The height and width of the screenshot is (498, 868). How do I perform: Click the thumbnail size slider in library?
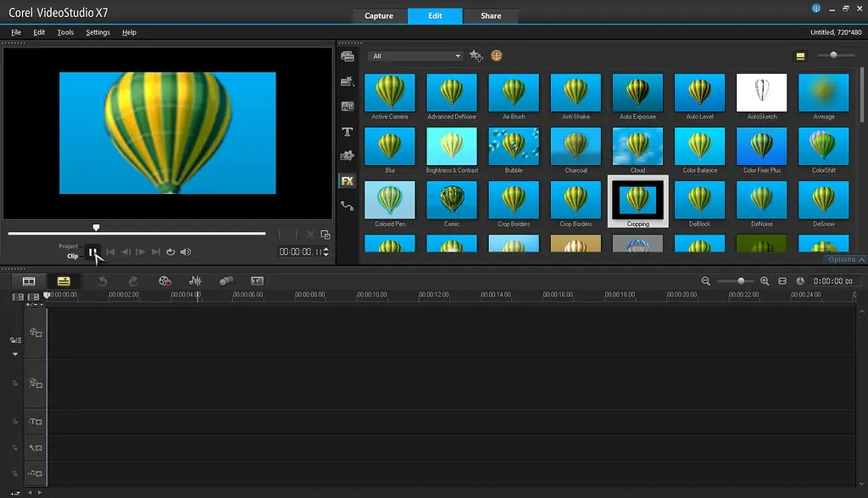(x=834, y=55)
